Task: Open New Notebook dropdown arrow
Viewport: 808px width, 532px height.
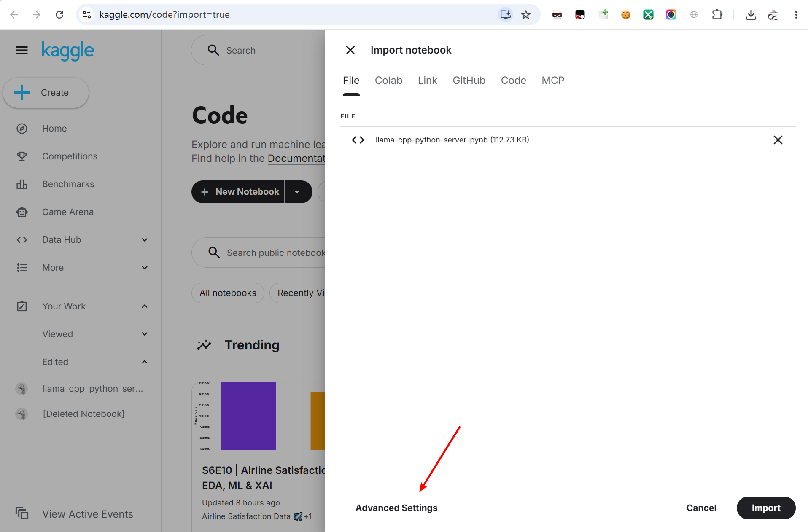Action: click(x=297, y=192)
